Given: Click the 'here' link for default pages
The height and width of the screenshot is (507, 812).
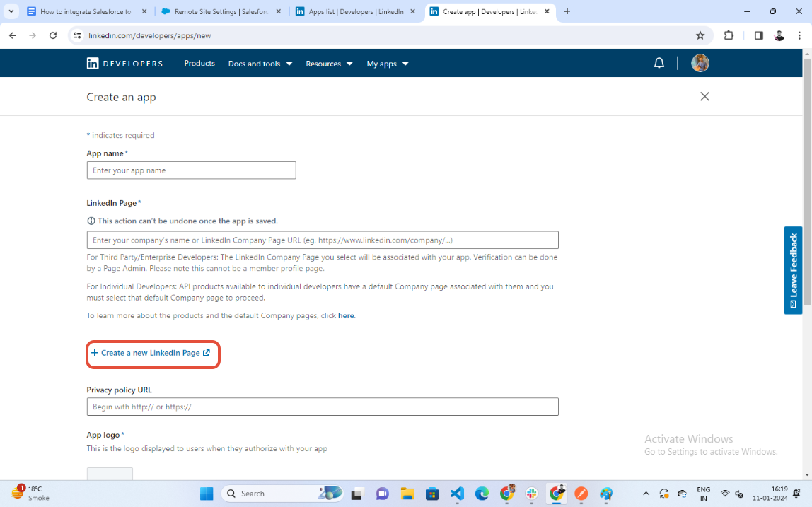Looking at the screenshot, I should pos(346,315).
